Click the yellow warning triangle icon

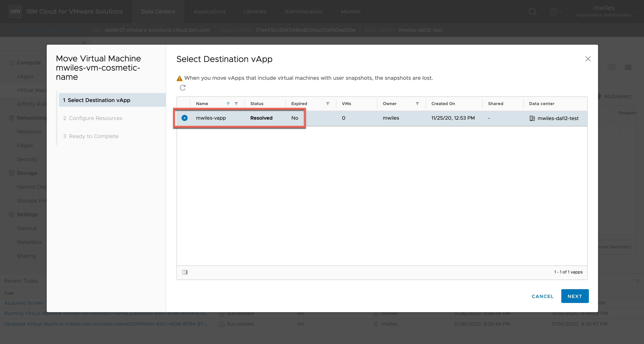(x=180, y=78)
